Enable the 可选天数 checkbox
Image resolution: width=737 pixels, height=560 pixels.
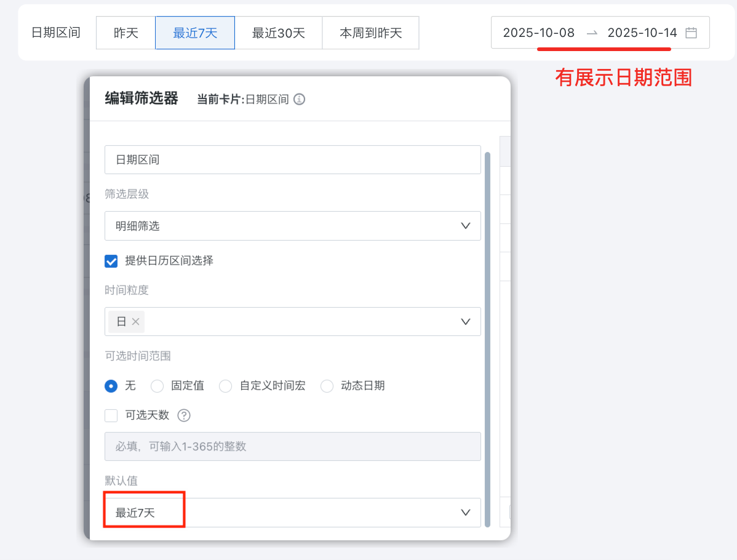(111, 415)
